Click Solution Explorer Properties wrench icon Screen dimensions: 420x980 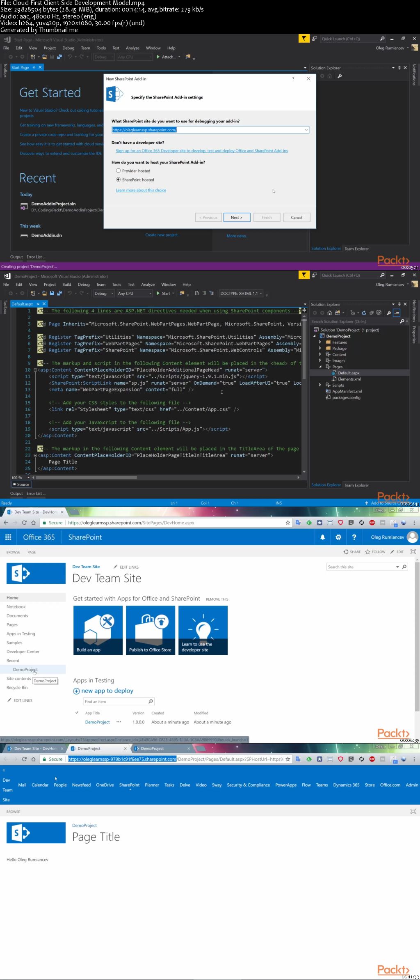(389, 313)
